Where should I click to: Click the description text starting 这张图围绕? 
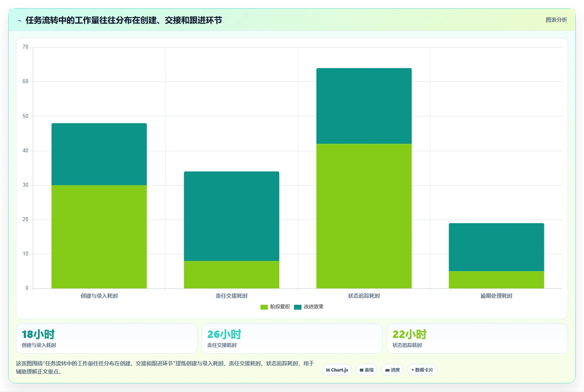(x=165, y=367)
